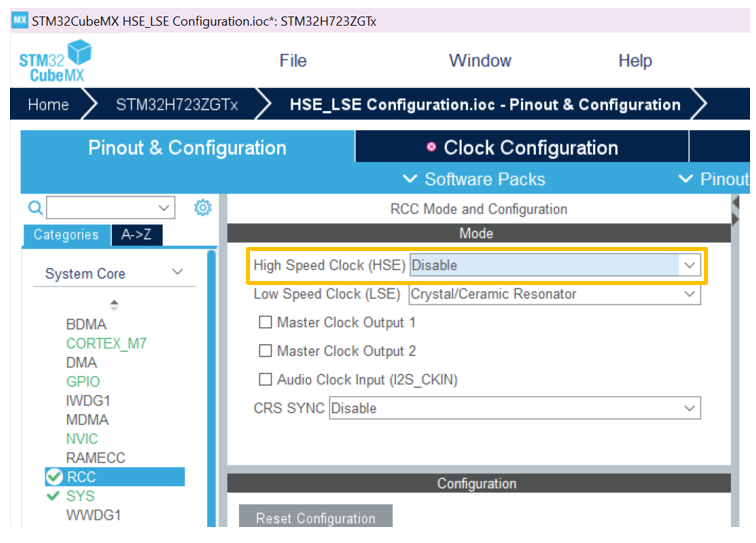Select CORTEX_M7 in the list
This screenshot has height=543, width=756.
click(106, 343)
